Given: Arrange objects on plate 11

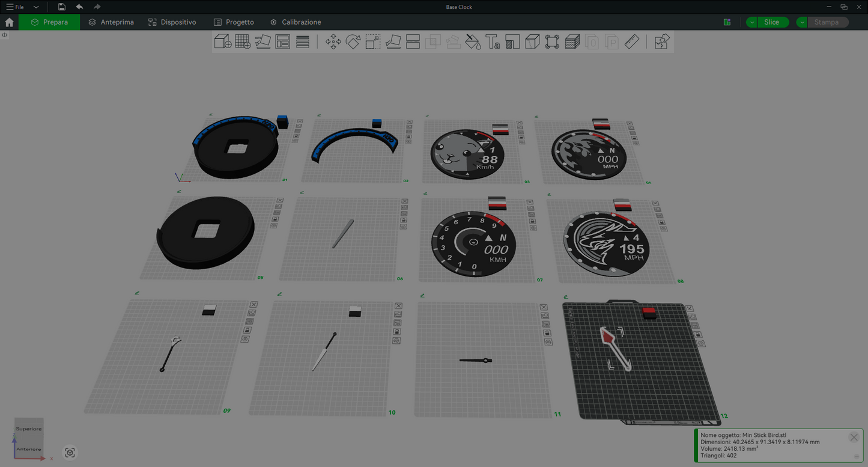Looking at the screenshot, I should tap(545, 325).
